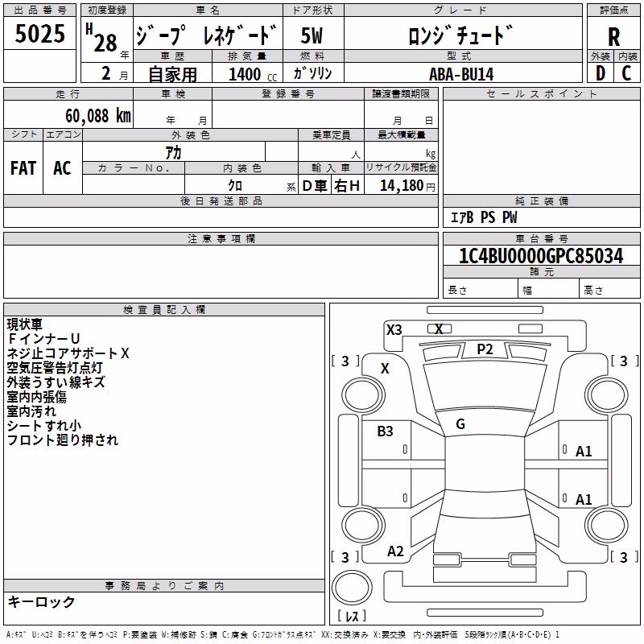Select the exterior grade D cell
Image resolution: width=644 pixels, height=644 pixels.
click(x=600, y=73)
